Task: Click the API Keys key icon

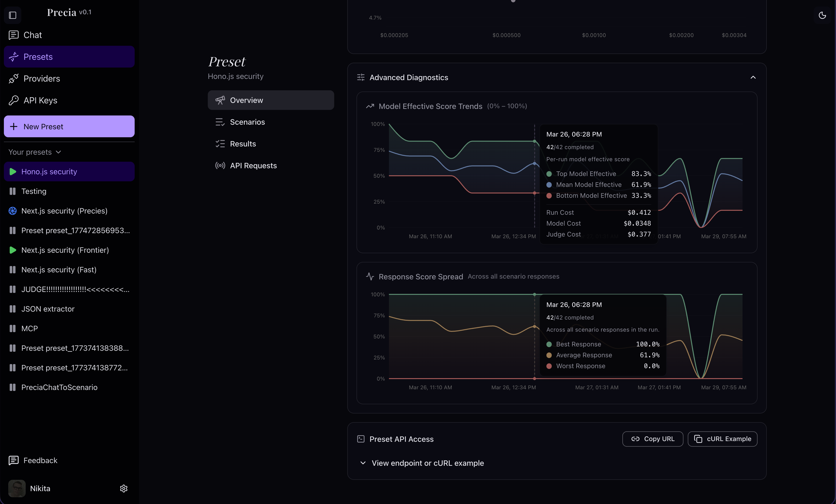Action: pos(14,100)
